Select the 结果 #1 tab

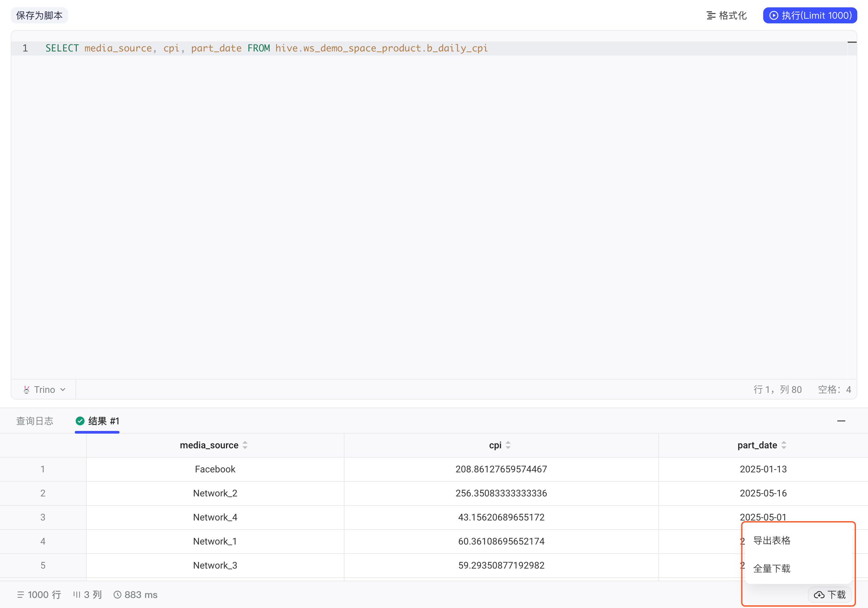pos(97,421)
